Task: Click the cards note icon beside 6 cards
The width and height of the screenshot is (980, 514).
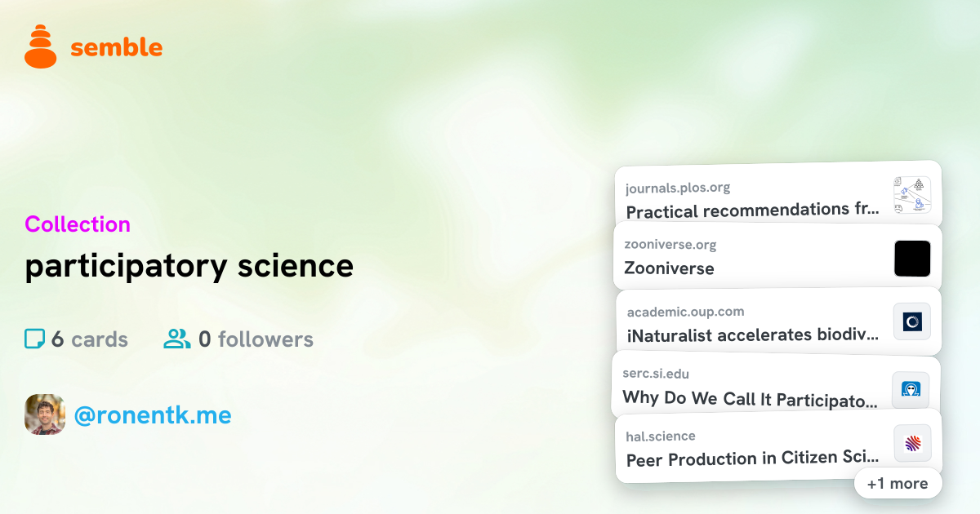Action: (34, 339)
